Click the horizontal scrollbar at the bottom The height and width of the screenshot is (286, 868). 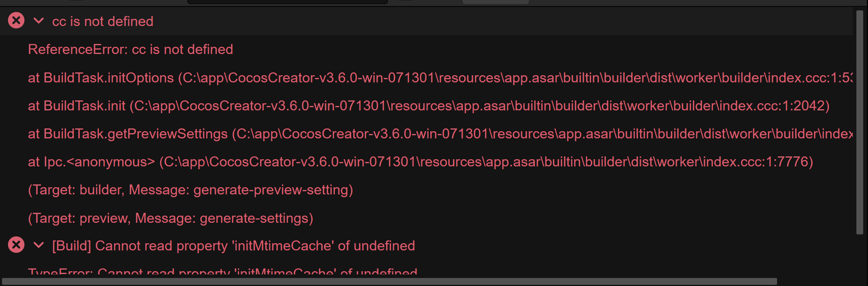pos(389,282)
